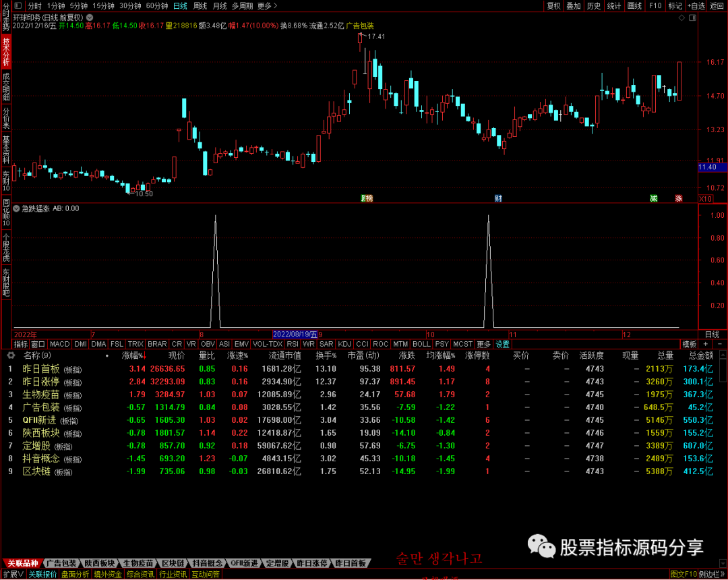This screenshot has width=728, height=580.
Task: Open the 复权 adjustment menu
Action: coord(553,6)
